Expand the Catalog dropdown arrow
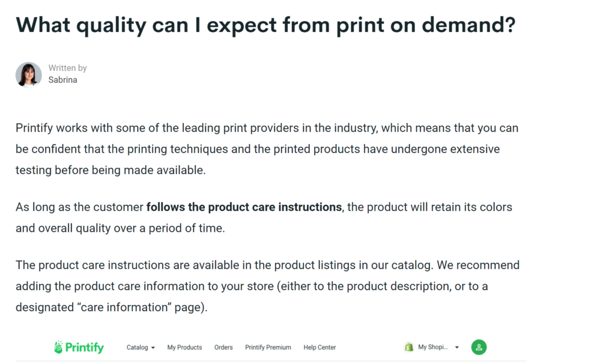 pos(153,348)
